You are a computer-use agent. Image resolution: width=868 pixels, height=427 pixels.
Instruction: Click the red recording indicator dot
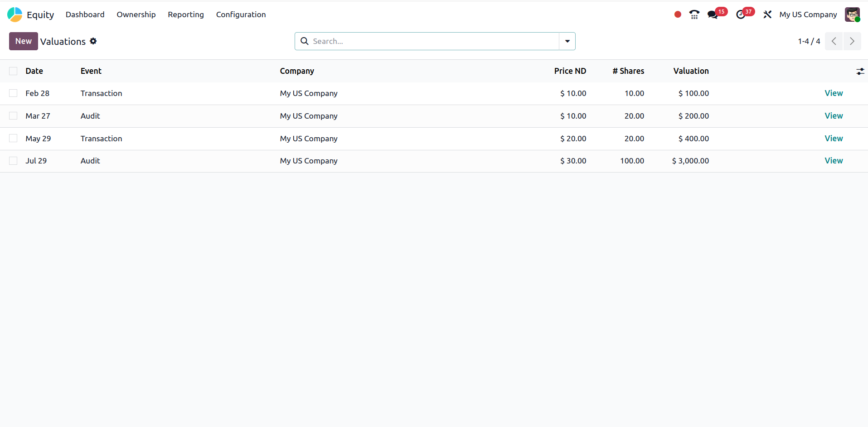[x=678, y=14]
